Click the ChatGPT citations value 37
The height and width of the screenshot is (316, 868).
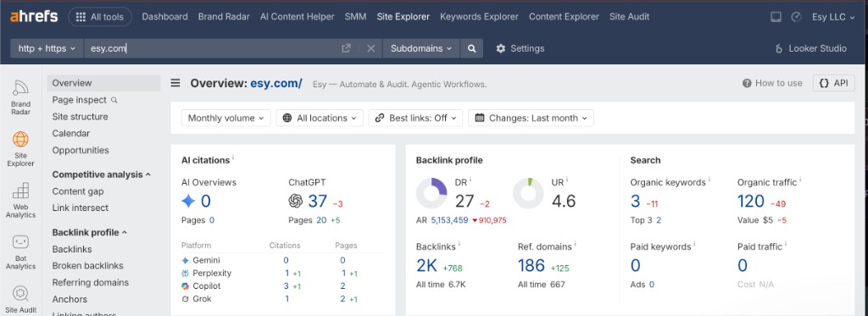click(318, 201)
